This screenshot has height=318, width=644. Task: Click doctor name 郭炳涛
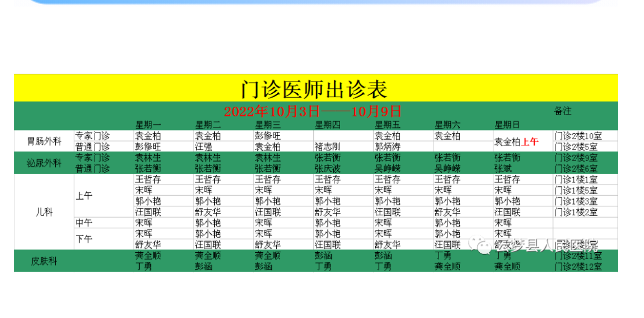[x=388, y=146]
